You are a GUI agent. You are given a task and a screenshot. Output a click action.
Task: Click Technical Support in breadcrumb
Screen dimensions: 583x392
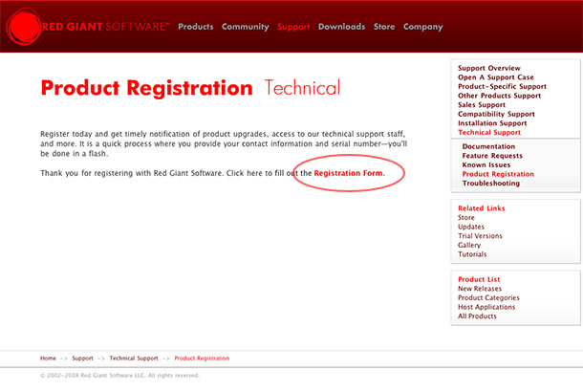pos(134,359)
